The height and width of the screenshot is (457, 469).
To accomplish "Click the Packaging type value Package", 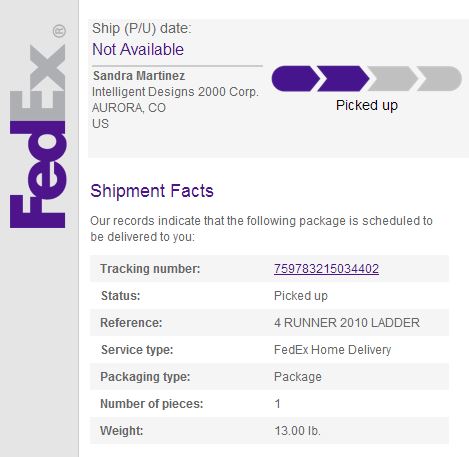I will click(298, 377).
